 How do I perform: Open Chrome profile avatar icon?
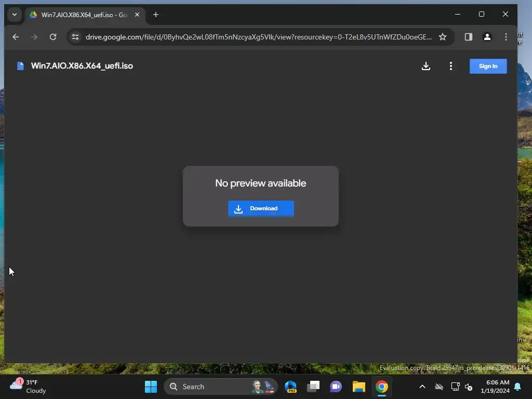(487, 37)
